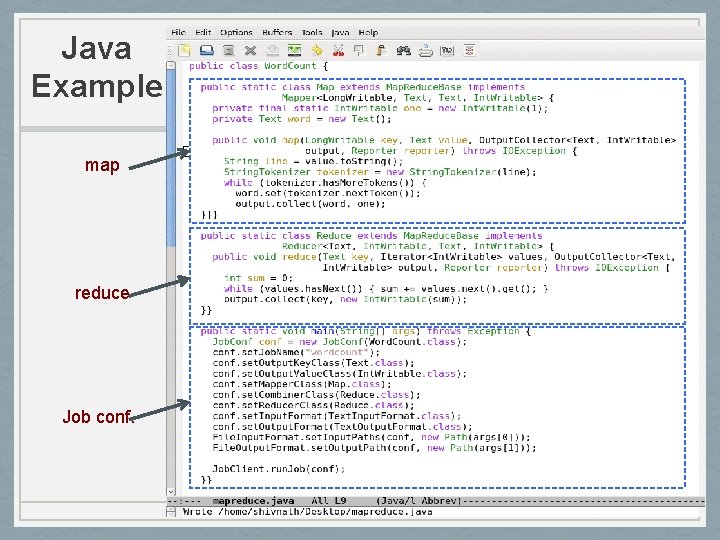Click the Help lifebuoy toolbar icon
The height and width of the screenshot is (540, 720).
pos(469,51)
